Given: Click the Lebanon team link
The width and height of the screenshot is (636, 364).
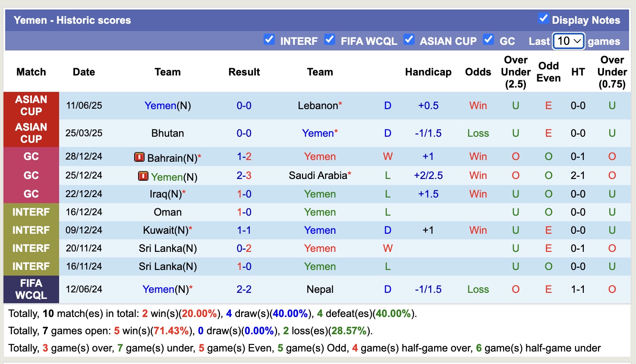Looking at the screenshot, I should tap(318, 105).
